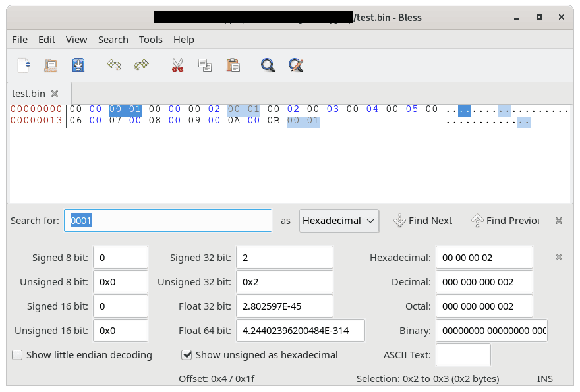The height and width of the screenshot is (392, 580).
Task: Undo the last edit in the toolbar
Action: point(114,65)
